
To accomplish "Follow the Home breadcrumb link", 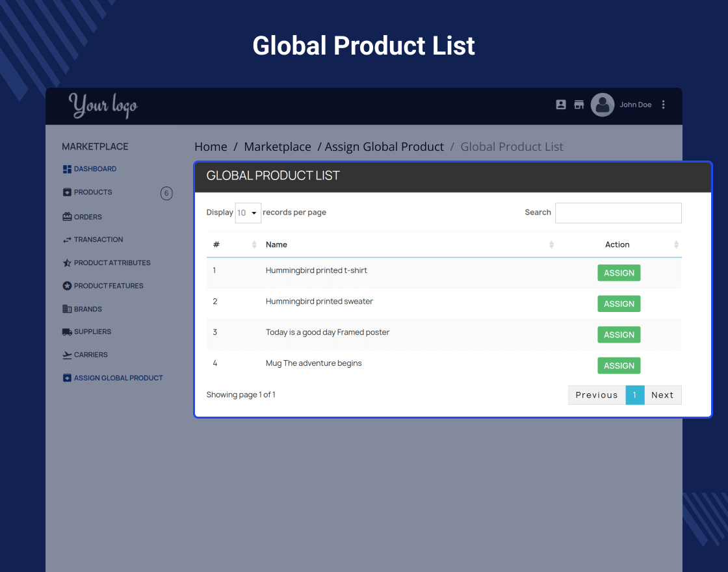I will (x=211, y=147).
